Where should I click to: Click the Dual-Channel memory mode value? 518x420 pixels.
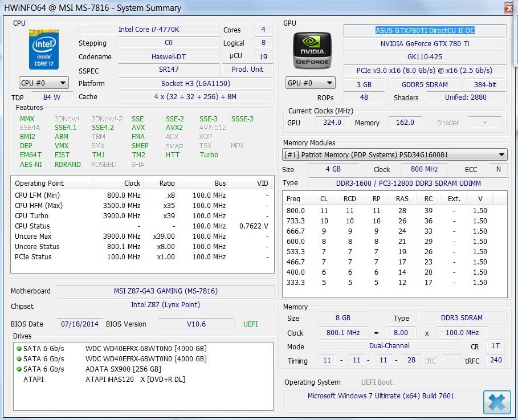[x=389, y=346]
